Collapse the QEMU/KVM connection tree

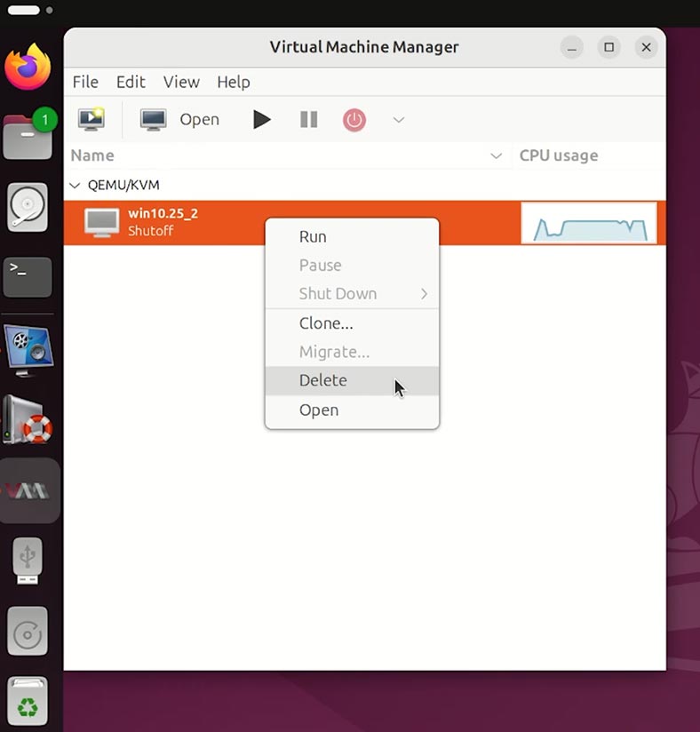click(75, 186)
